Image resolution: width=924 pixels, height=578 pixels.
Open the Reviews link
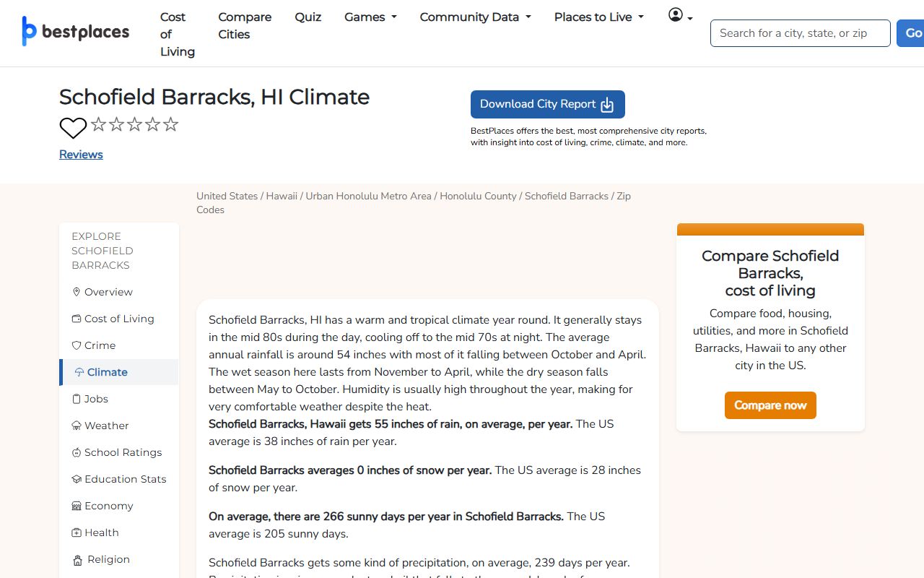click(81, 155)
